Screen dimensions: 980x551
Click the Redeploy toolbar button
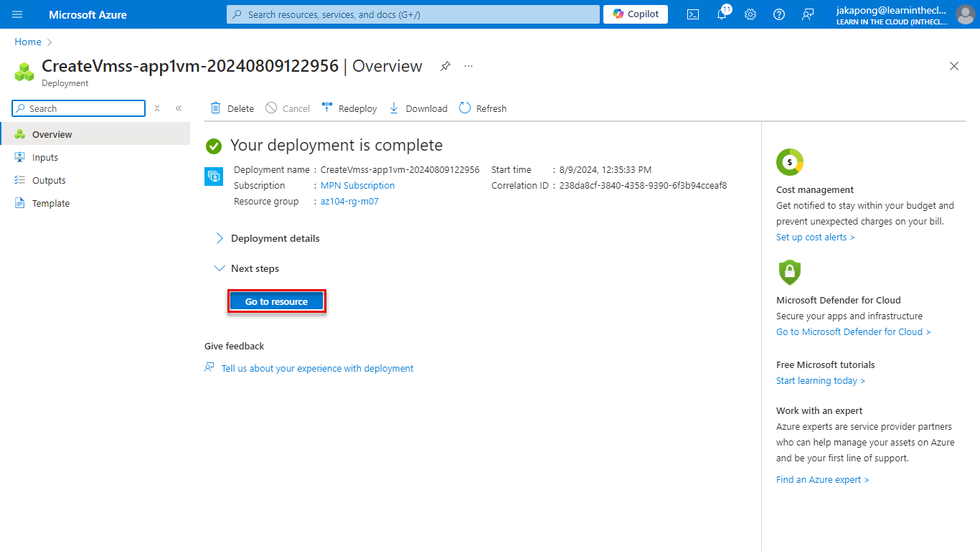(x=349, y=108)
